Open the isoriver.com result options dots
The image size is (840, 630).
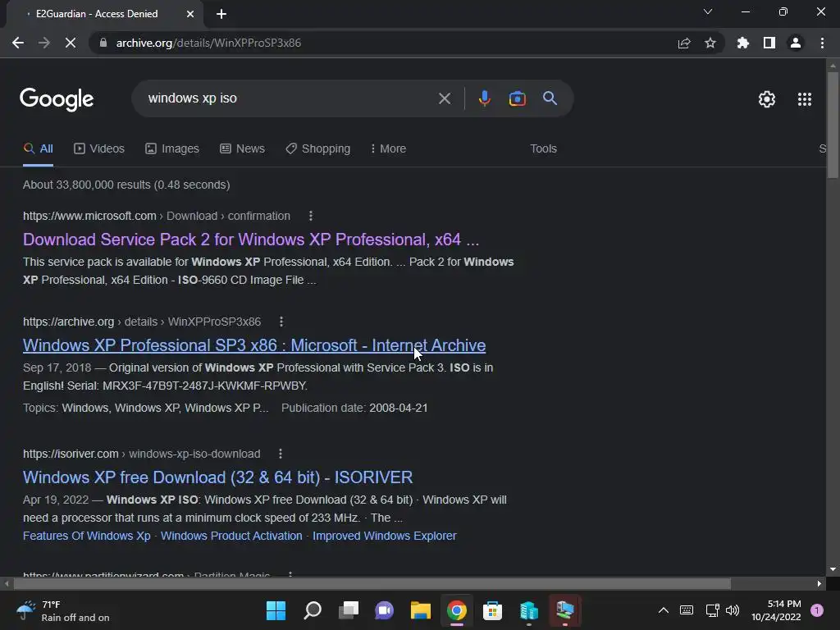[x=281, y=454]
